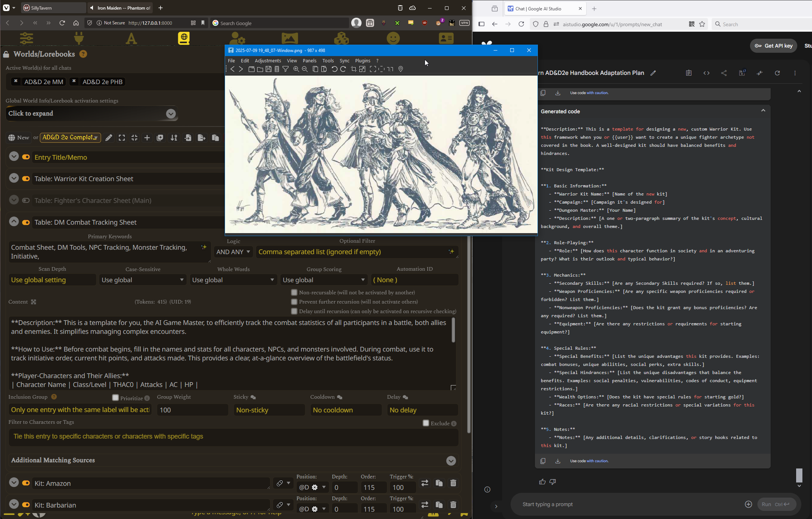Delete the Kit: Amazon entry trash icon
This screenshot has width=812, height=519.
453,483
